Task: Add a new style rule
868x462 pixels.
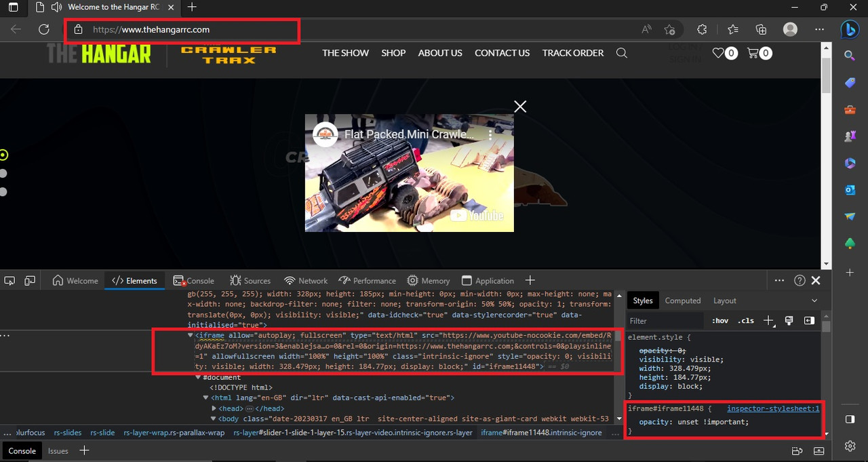Action: coord(768,320)
